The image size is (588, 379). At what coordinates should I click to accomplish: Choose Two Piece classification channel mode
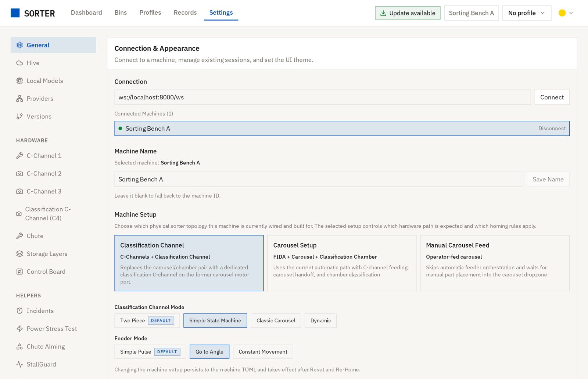pyautogui.click(x=147, y=320)
